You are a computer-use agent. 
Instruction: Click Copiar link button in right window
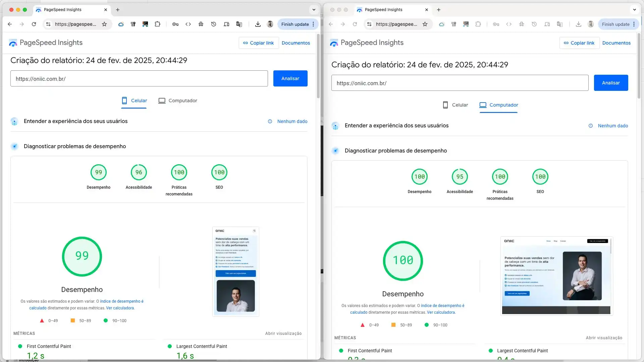(x=579, y=43)
